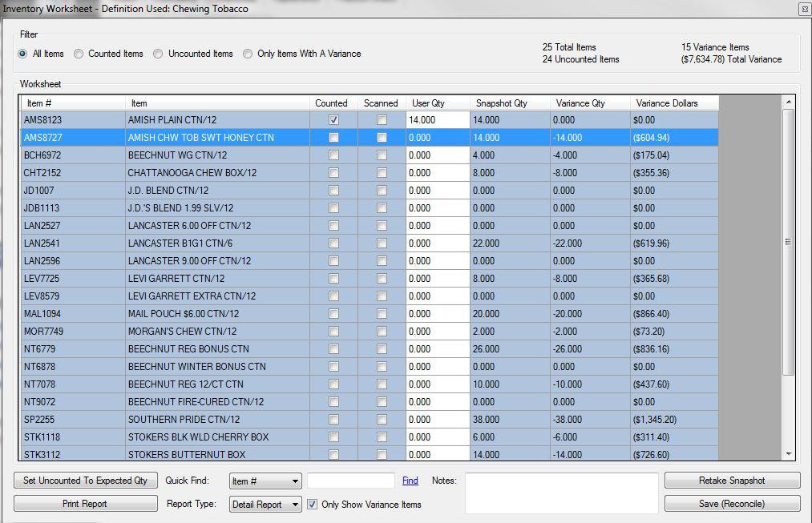Sort by the Snapshot Qty column header
812x523 pixels.
510,103
